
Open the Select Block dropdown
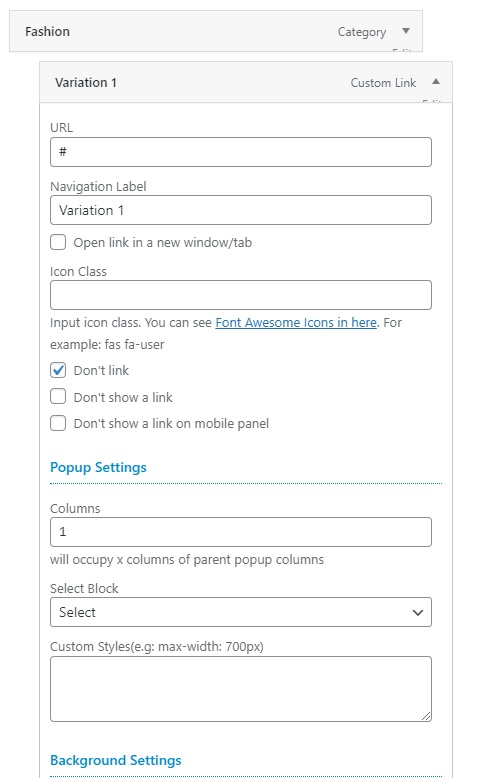click(241, 612)
